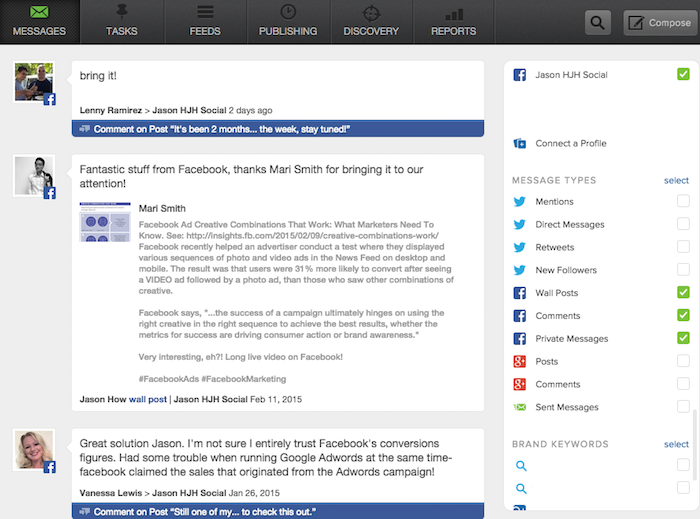Click the Facebook icon beside Wall Posts
Viewport: 700px width, 519px height.
coord(520,293)
